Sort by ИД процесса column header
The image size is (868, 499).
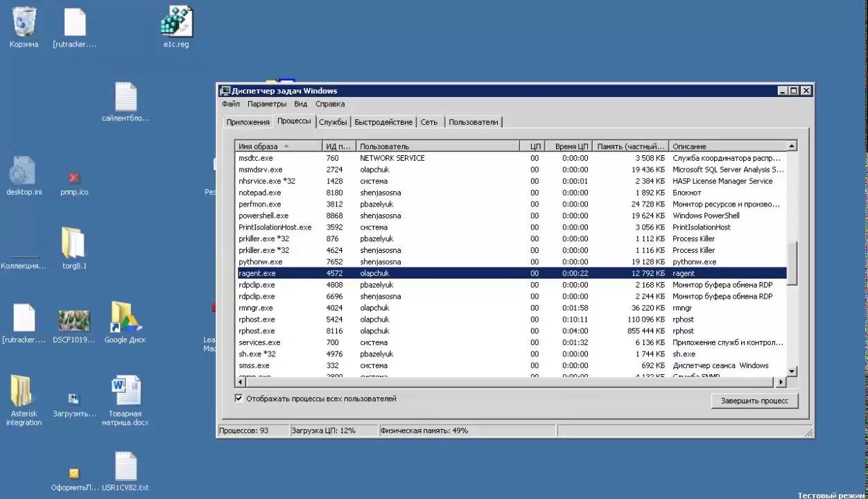(339, 146)
